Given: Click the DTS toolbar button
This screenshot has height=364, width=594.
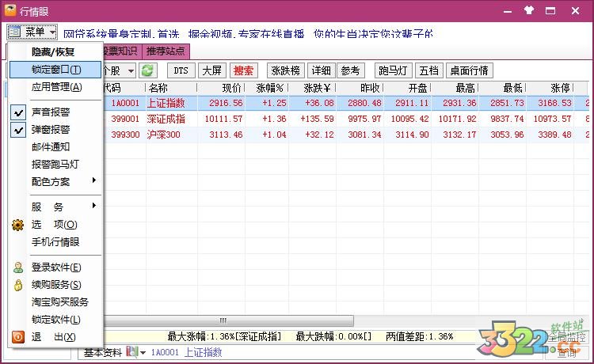Looking at the screenshot, I should point(181,70).
